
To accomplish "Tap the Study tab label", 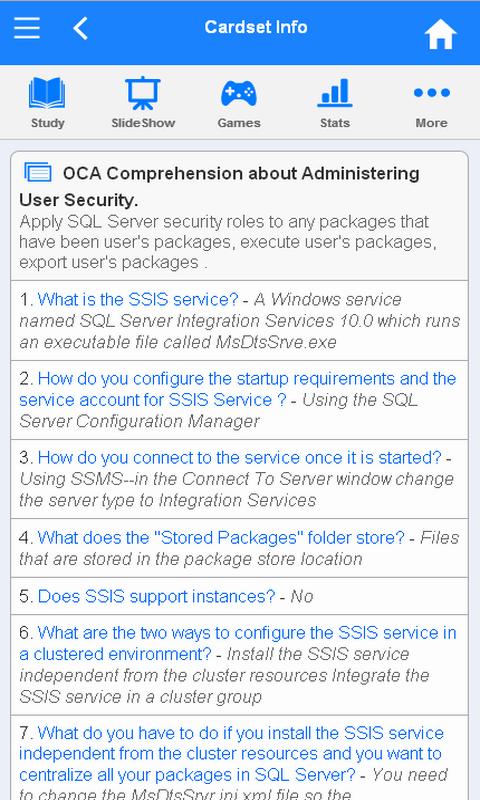I will click(x=47, y=123).
